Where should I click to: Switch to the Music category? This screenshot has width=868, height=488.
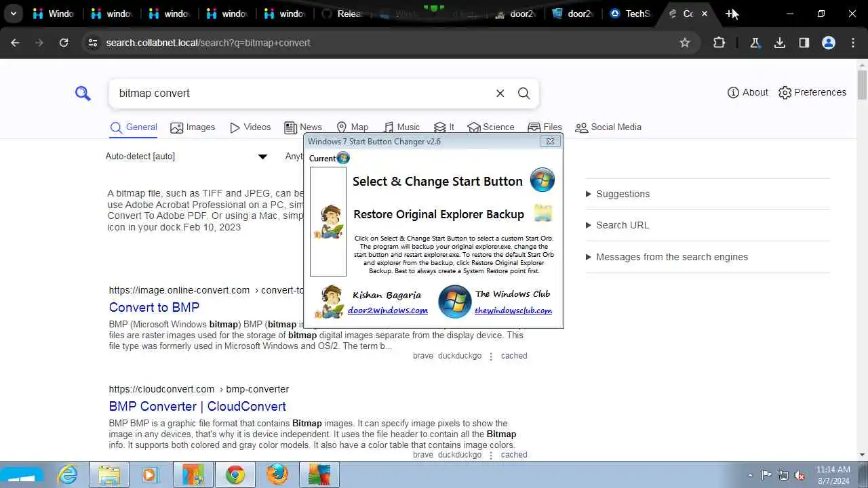pyautogui.click(x=401, y=127)
